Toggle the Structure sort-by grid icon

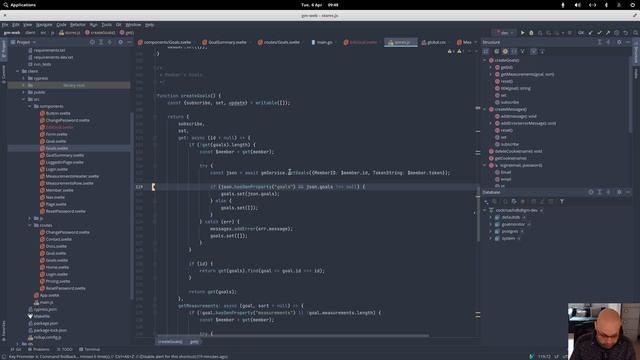(486, 51)
